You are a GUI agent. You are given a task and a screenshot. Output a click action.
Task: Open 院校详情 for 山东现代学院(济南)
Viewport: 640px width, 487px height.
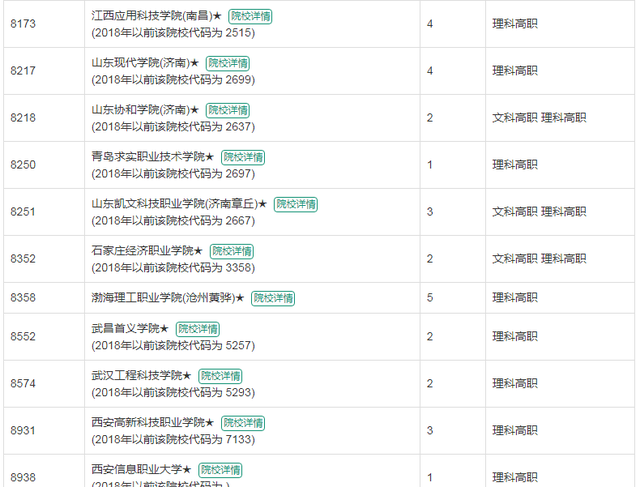tap(227, 63)
